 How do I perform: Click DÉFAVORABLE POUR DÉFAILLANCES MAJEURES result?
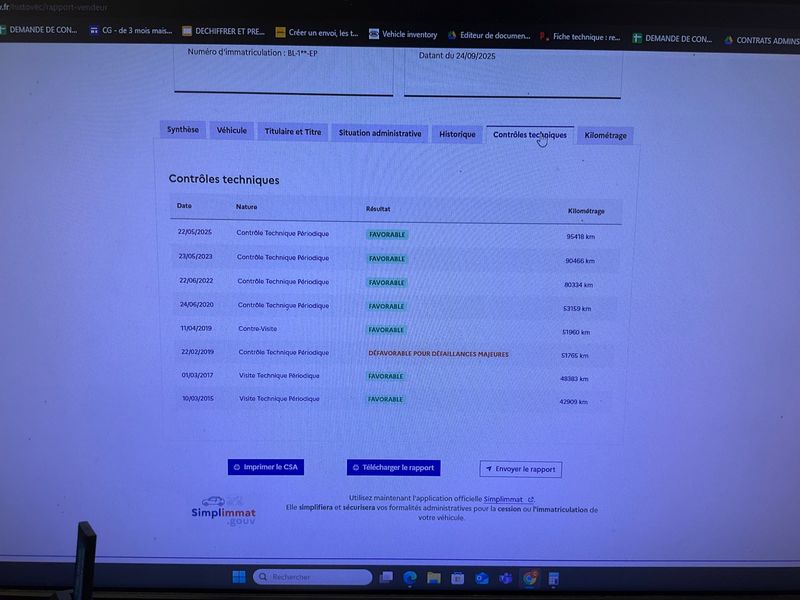tap(438, 354)
